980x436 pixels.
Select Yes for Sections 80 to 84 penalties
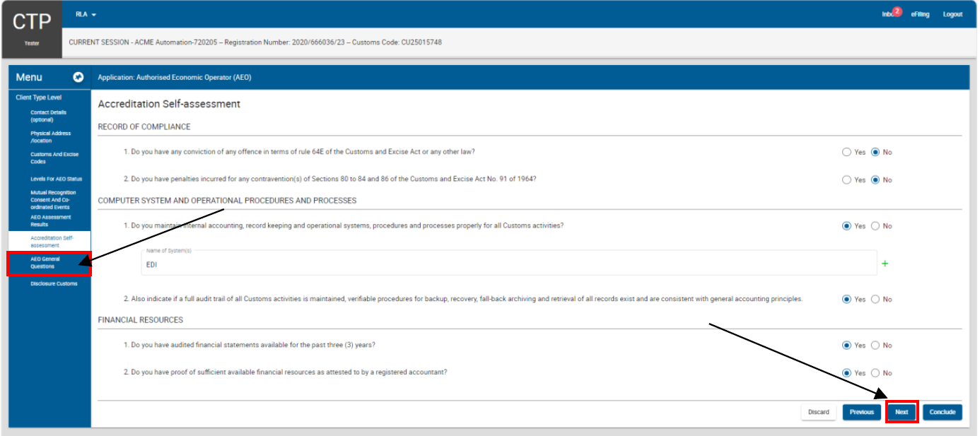[846, 179]
